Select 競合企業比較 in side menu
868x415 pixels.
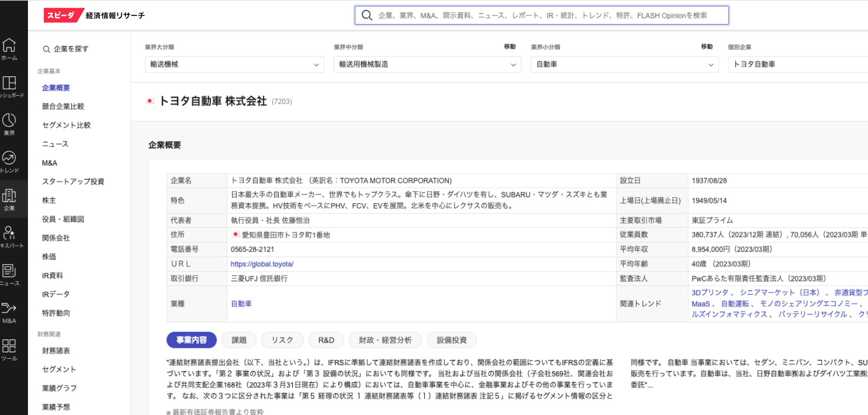[x=63, y=106]
